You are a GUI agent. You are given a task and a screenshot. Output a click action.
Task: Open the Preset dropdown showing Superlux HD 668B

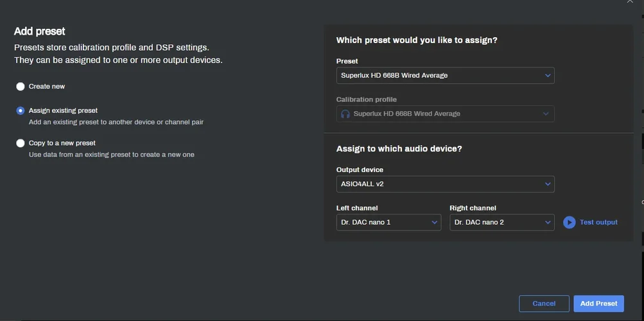click(444, 76)
